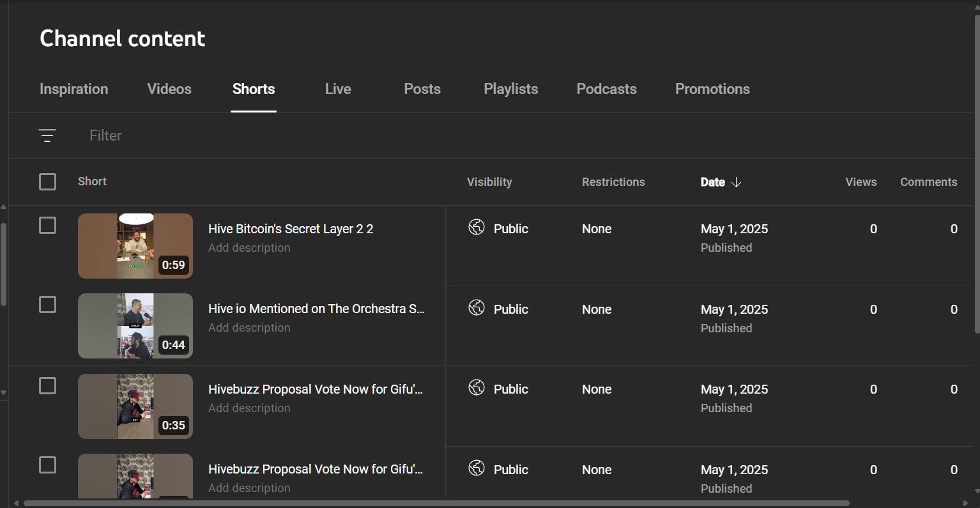980x508 pixels.
Task: Open title Hive io Mentioned on The Orchestra
Action: [x=316, y=309]
